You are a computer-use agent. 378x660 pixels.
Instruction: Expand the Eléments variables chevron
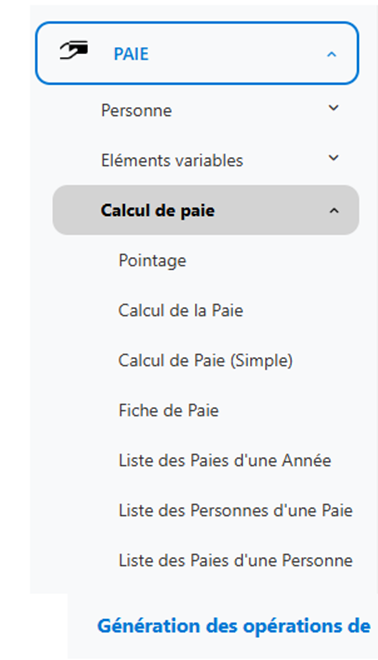[333, 158]
